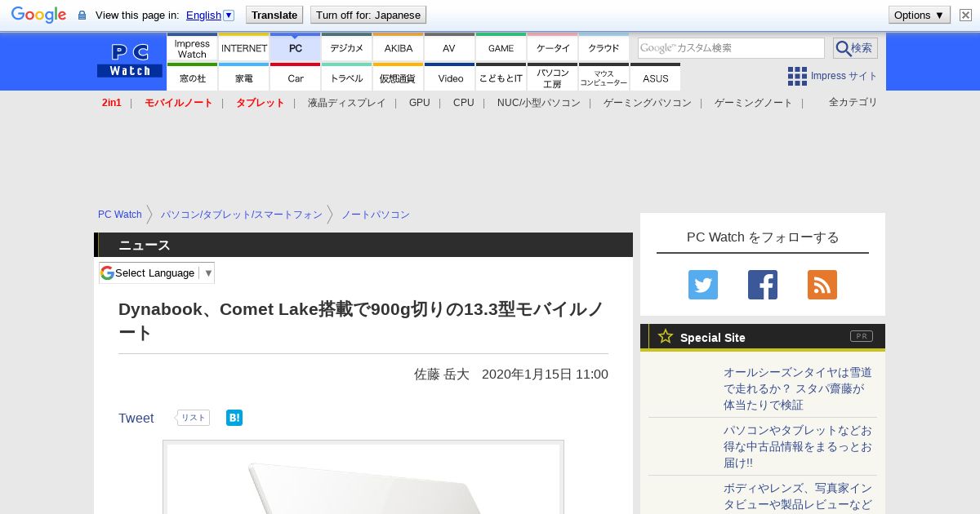This screenshot has height=514, width=980.
Task: Go to the 2in1 category
Action: point(112,103)
